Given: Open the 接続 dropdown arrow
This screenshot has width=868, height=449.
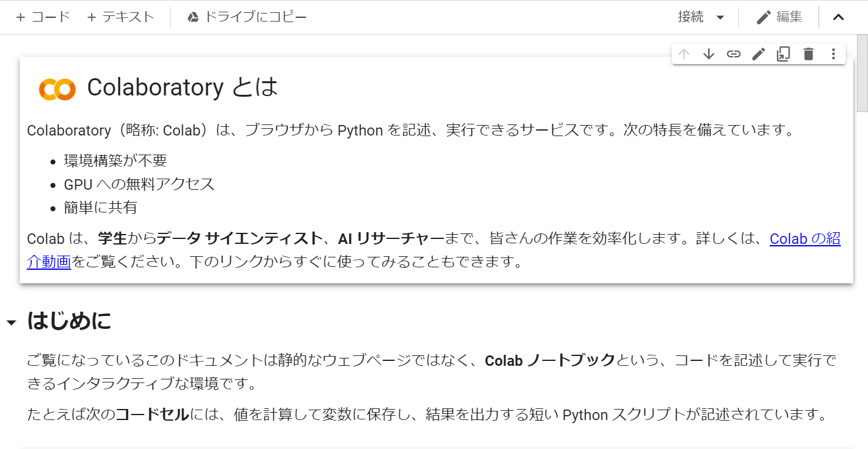Looking at the screenshot, I should (719, 18).
